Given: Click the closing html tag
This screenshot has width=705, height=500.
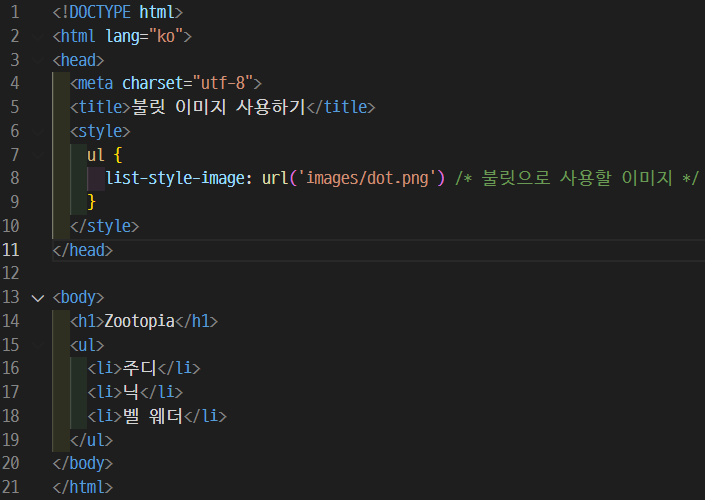Looking at the screenshot, I should [x=83, y=487].
